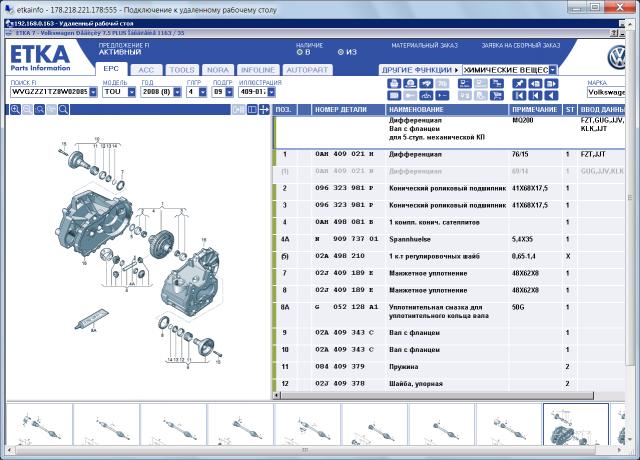The width and height of the screenshot is (640, 460).
Task: Go to next illustration page icon
Action: tap(551, 84)
